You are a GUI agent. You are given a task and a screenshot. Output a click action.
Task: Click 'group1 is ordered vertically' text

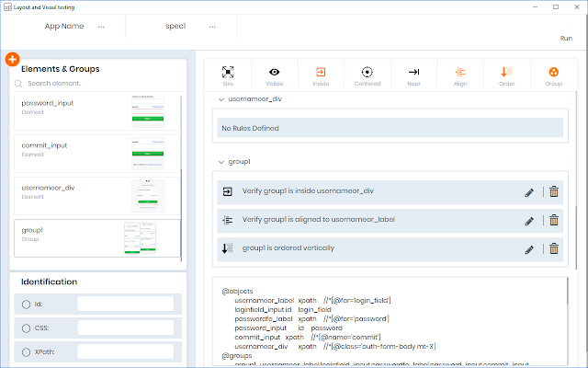coord(288,248)
